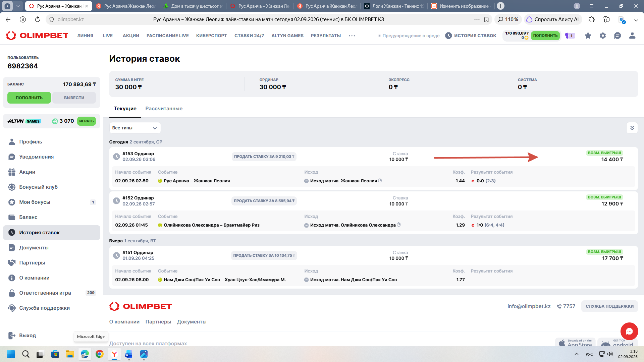Click the Предупреждение о вреде notice
644x362 pixels.
tap(409, 36)
